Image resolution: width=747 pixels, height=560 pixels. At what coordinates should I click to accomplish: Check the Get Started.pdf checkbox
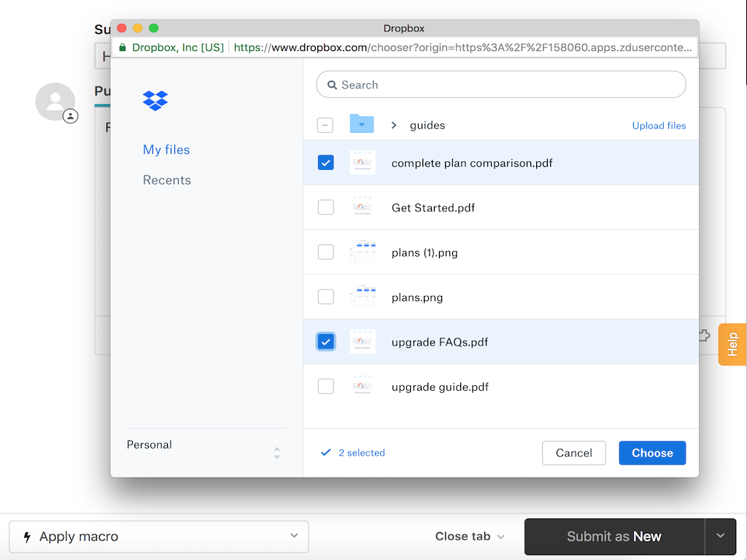pos(326,208)
